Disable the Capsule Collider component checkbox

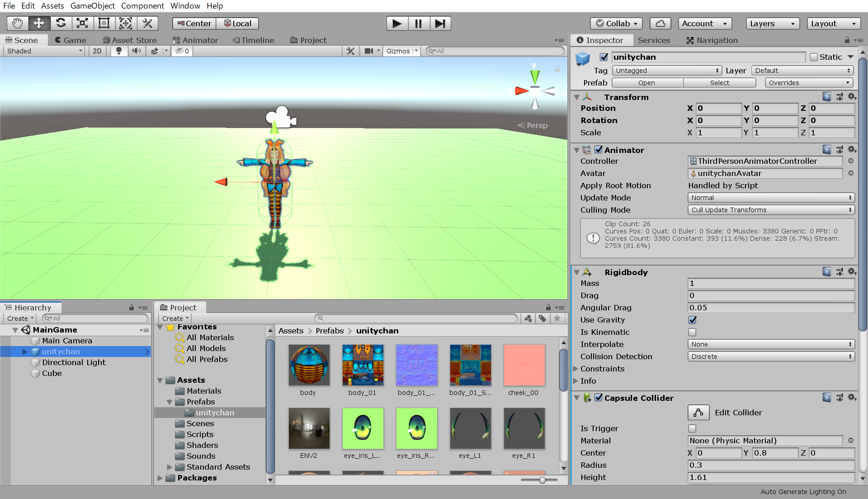tap(599, 398)
